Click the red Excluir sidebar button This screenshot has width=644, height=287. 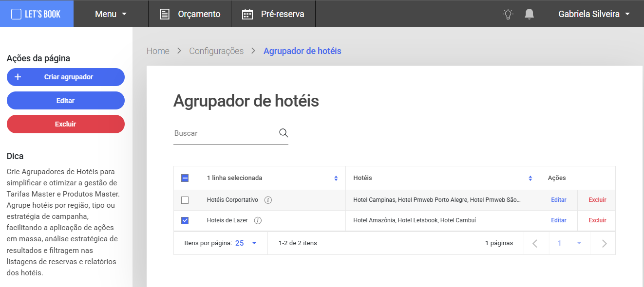(66, 124)
